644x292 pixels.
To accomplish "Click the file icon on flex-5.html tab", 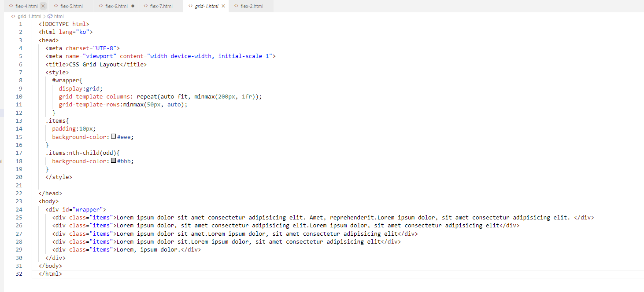I will tap(56, 6).
